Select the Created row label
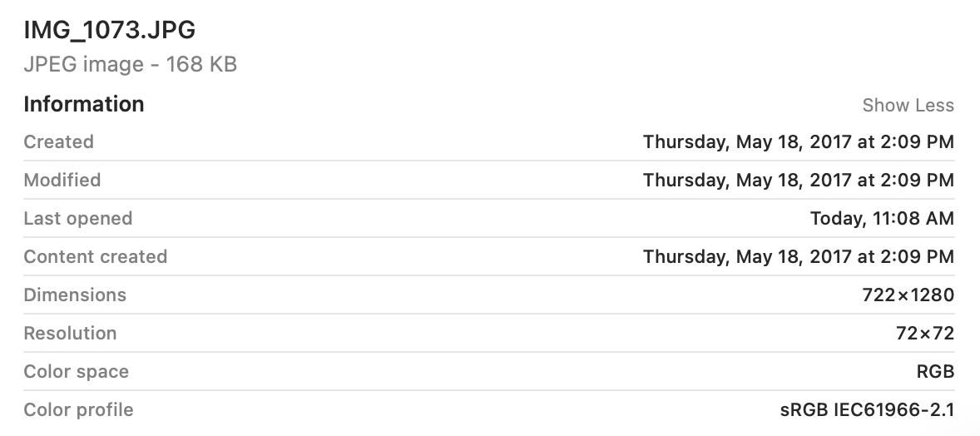 (x=59, y=142)
